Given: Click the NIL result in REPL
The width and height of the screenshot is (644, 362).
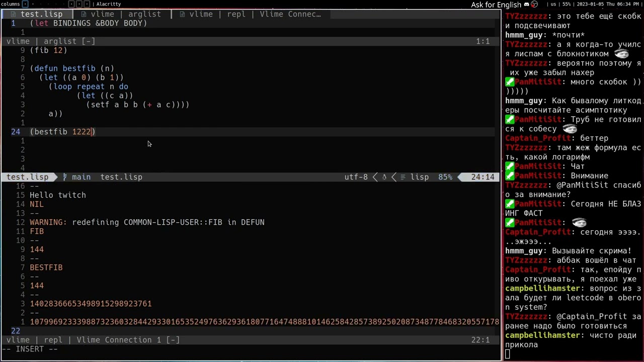Looking at the screenshot, I should click(37, 204).
